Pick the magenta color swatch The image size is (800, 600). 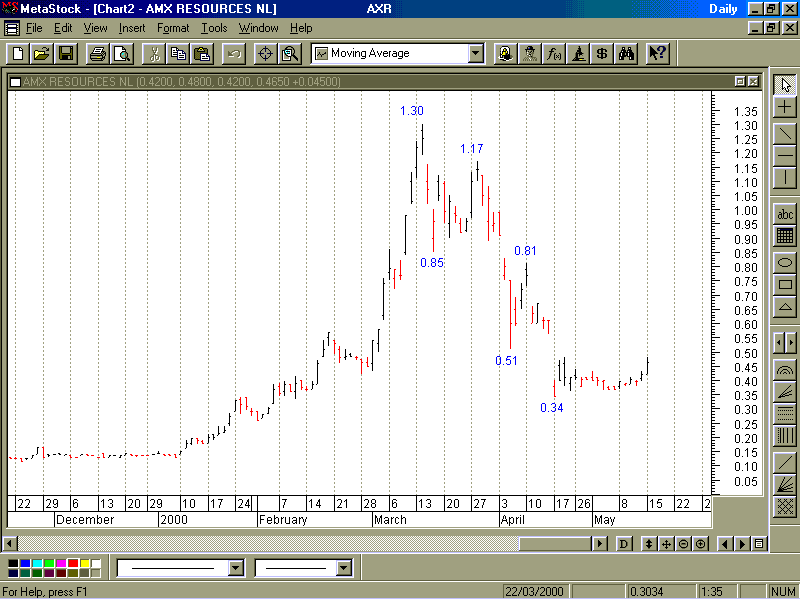pyautogui.click(x=61, y=563)
